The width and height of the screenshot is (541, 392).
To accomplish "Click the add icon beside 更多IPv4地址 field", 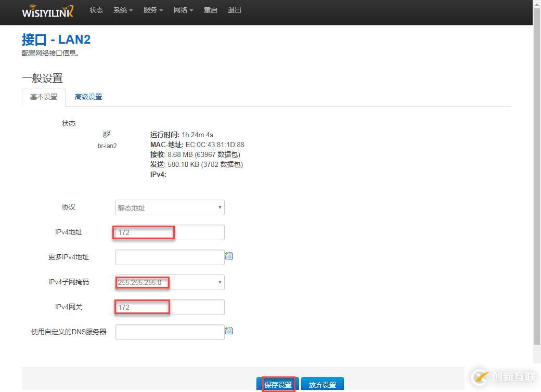I will click(229, 255).
